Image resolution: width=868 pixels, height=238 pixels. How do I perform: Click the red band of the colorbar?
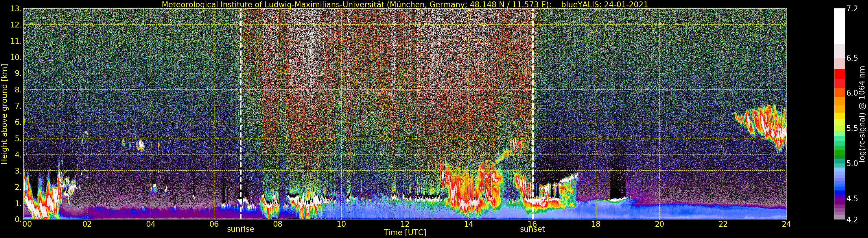click(839, 79)
